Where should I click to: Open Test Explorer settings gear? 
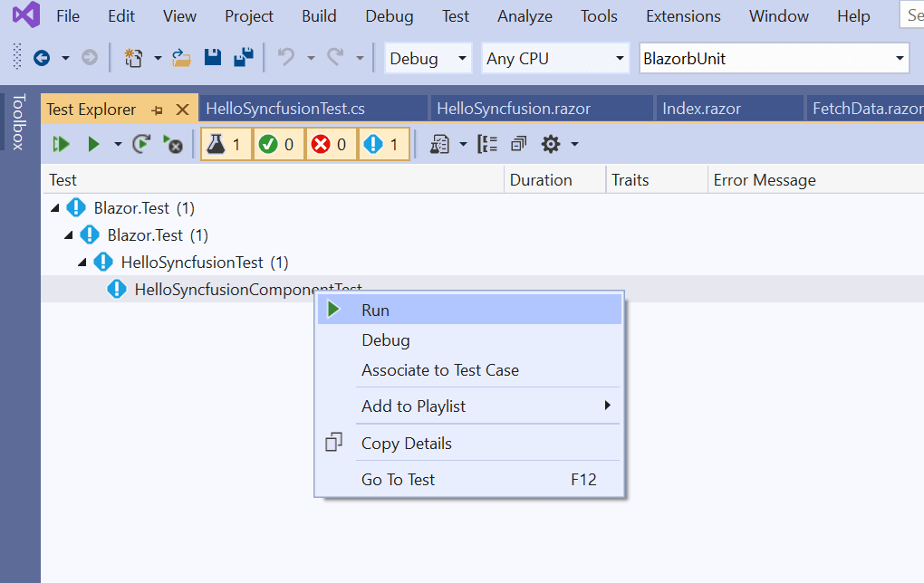pos(550,144)
